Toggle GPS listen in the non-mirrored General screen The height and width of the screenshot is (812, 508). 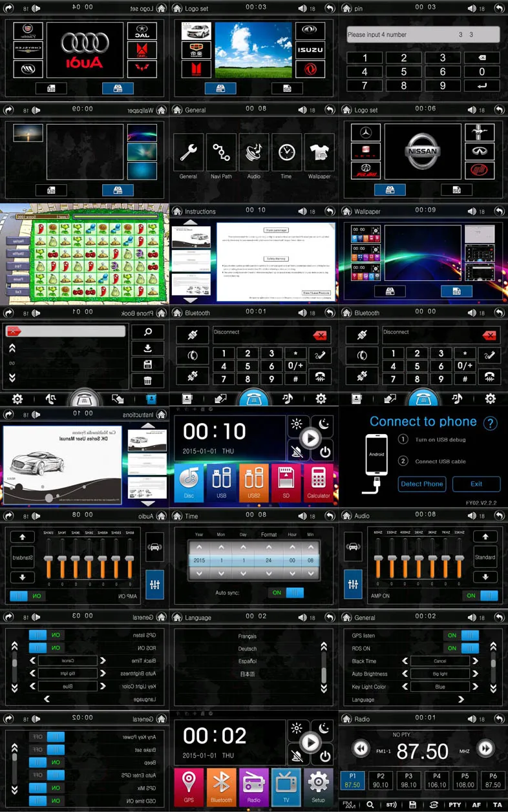click(x=461, y=636)
